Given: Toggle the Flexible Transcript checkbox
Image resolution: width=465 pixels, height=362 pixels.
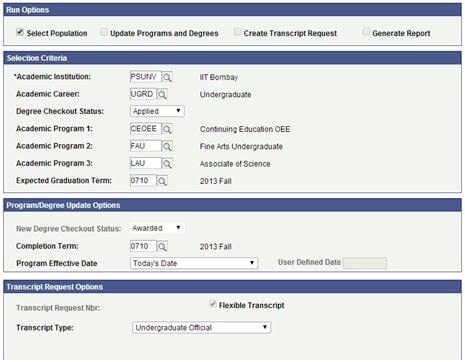Looking at the screenshot, I should click(212, 304).
